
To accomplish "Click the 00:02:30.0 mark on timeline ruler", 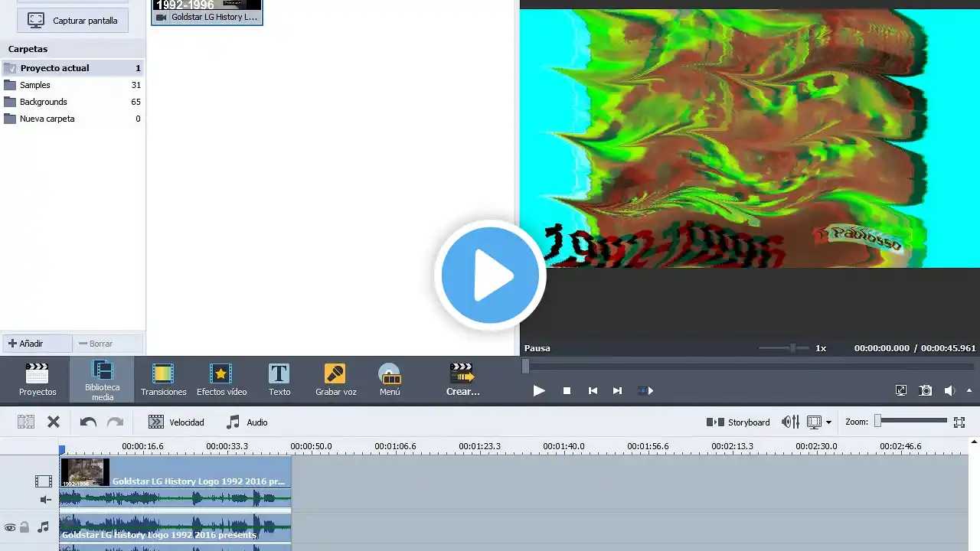I will click(x=816, y=446).
